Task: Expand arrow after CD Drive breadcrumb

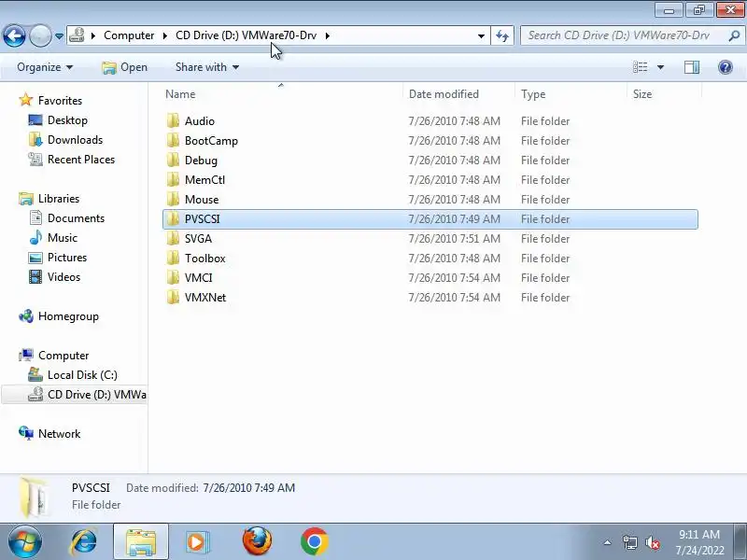Action: (328, 35)
